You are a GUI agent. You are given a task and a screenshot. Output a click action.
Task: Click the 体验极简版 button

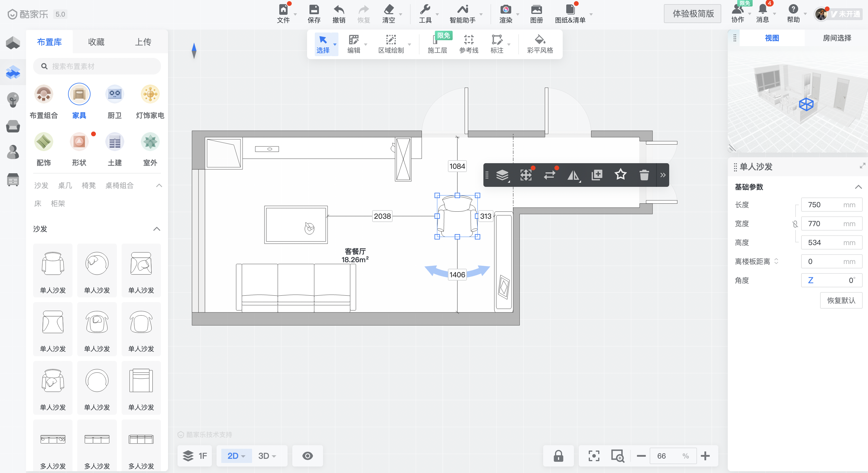click(x=693, y=14)
